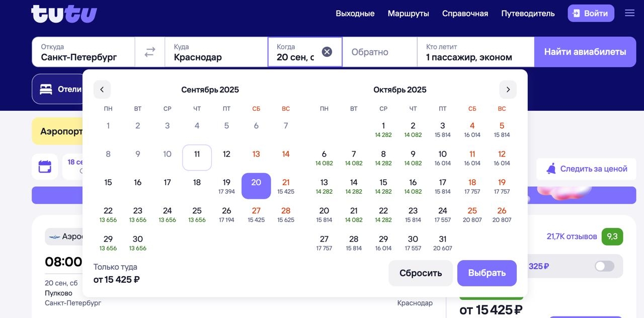This screenshot has width=644, height=318.
Task: Select September 27 in the calendar
Action: [x=256, y=214]
